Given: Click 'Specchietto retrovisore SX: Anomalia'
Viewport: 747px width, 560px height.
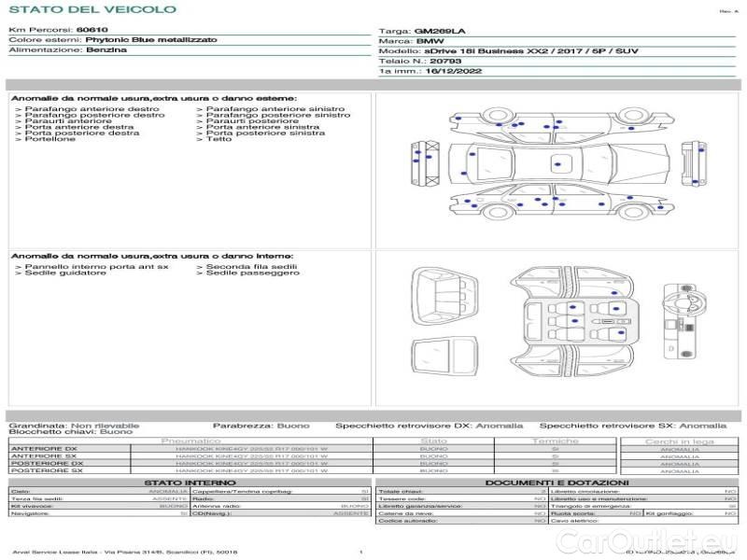Looking at the screenshot, I should [633, 426].
